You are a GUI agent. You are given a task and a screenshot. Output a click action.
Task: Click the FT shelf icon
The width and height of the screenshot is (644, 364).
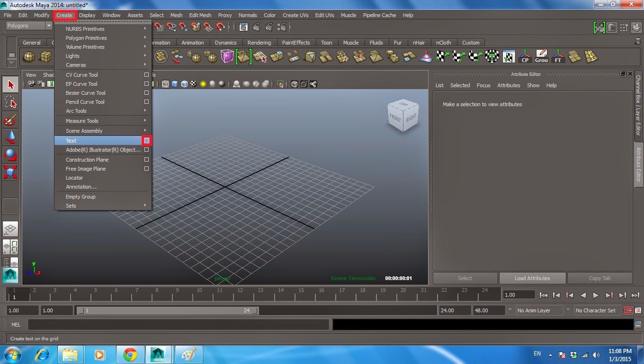coord(558,57)
